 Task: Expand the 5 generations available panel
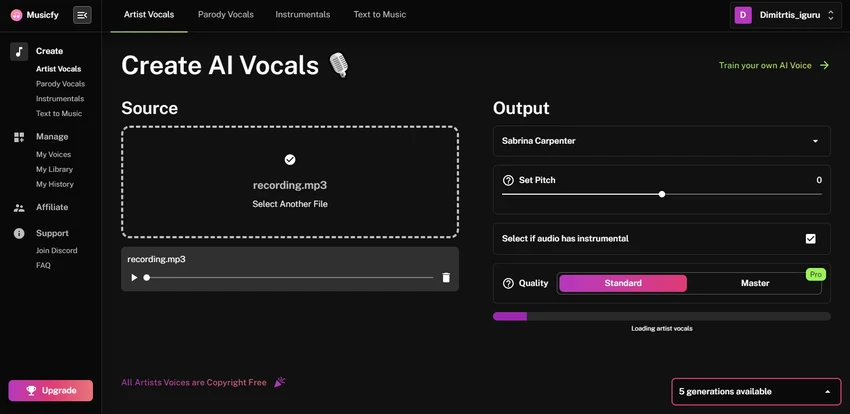tap(756, 392)
